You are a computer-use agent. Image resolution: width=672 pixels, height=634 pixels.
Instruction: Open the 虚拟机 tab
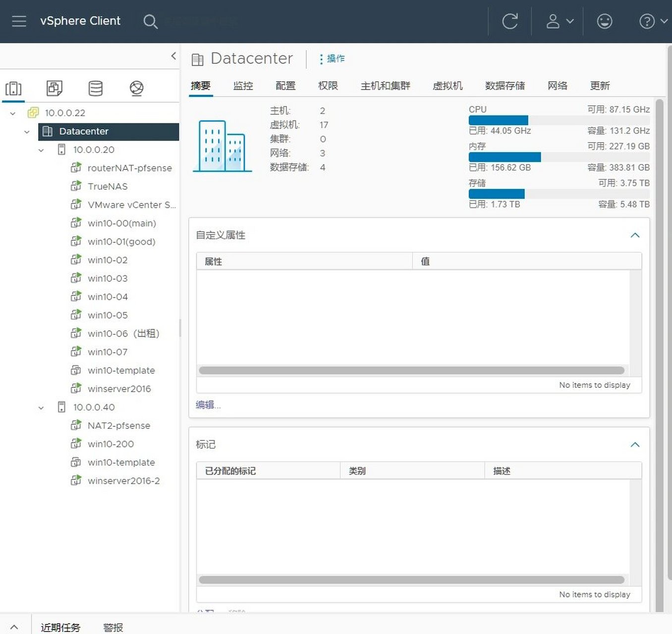pyautogui.click(x=448, y=86)
